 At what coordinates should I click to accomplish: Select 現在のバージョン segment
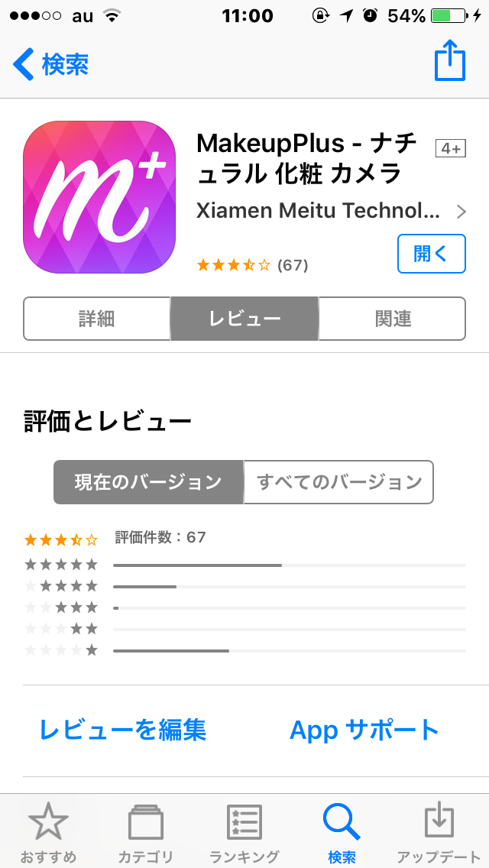tap(148, 482)
